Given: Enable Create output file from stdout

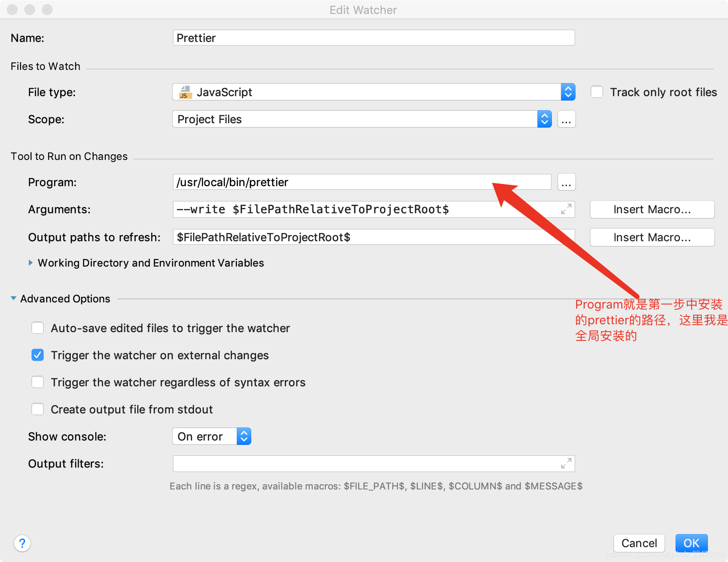Looking at the screenshot, I should [38, 409].
